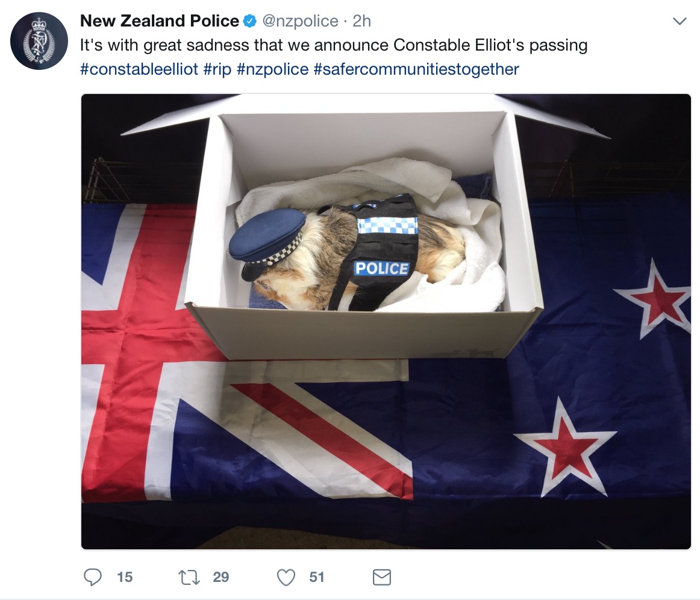This screenshot has height=600, width=700.
Task: Open the #constableelliot hashtag
Action: [139, 69]
